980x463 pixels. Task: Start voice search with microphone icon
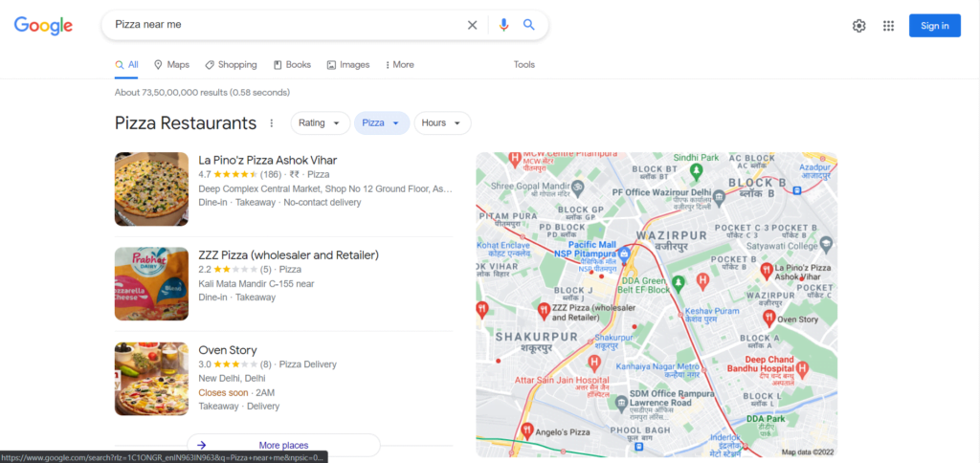tap(503, 25)
